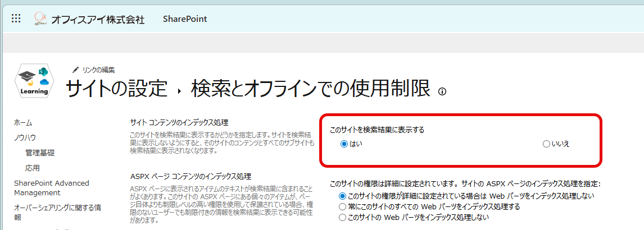The height and width of the screenshot is (230, 644).
Task: Open SharePoint Advanced Management link
Action: (x=51, y=188)
